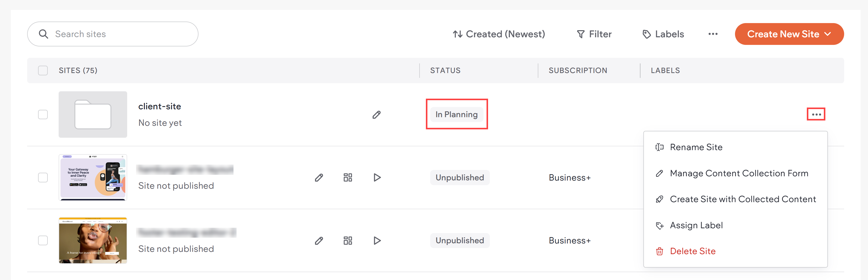Viewport: 868px width, 280px height.
Task: Choose Assign Label from the context menu
Action: [x=696, y=225]
